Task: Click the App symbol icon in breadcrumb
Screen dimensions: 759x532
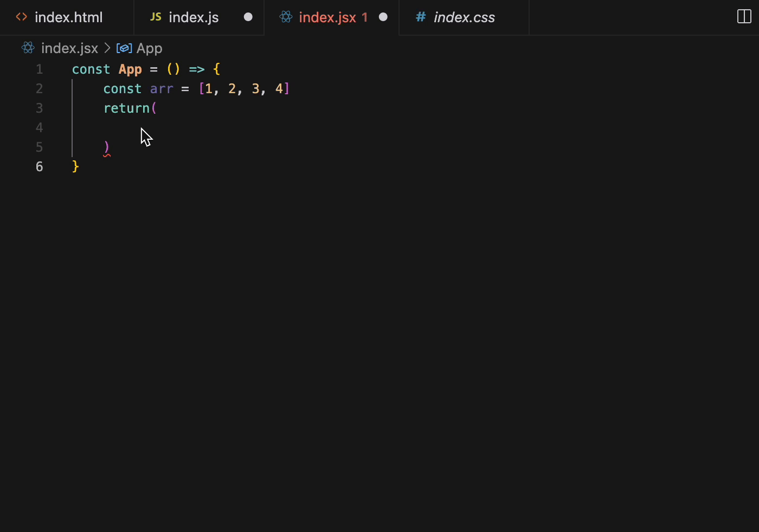Action: click(x=124, y=48)
